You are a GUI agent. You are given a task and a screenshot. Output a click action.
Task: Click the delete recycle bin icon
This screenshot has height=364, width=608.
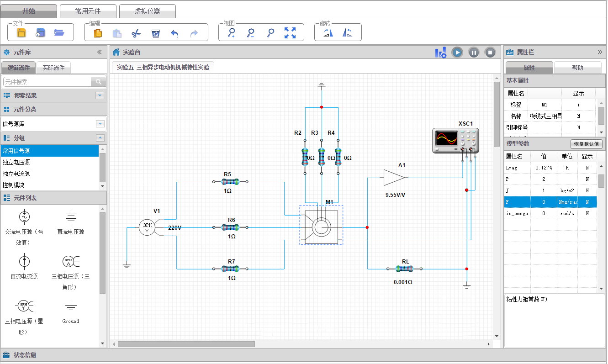(x=156, y=33)
